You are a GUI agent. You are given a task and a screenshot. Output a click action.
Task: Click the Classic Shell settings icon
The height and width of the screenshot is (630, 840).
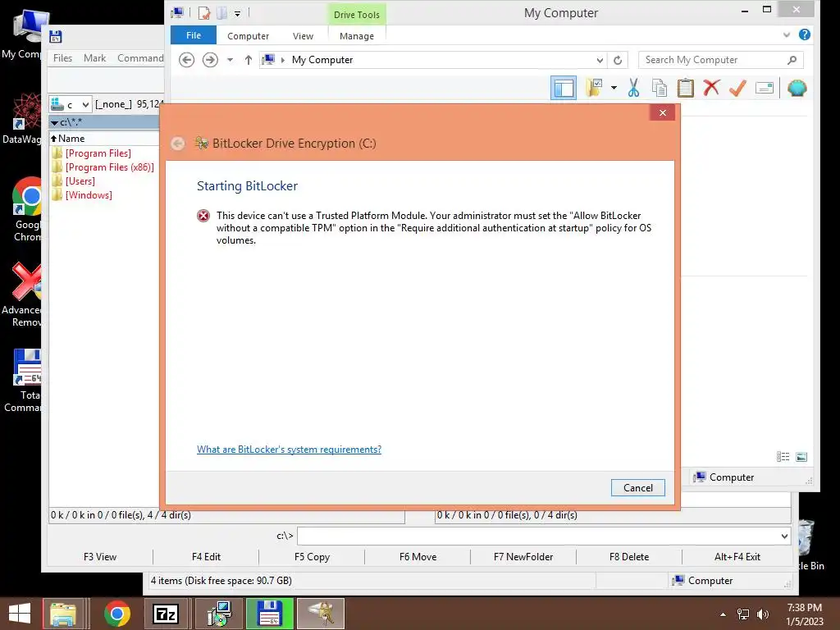[797, 87]
